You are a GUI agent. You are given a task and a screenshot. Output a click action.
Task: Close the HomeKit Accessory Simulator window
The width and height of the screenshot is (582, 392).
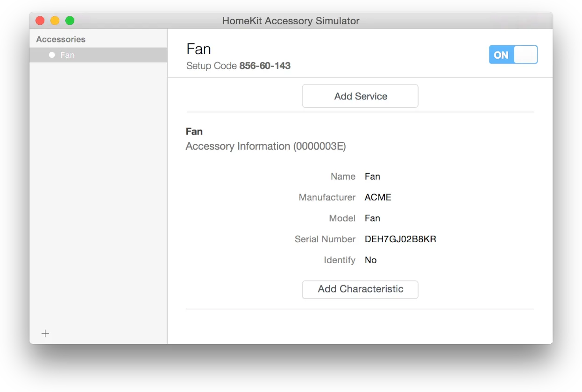click(40, 21)
